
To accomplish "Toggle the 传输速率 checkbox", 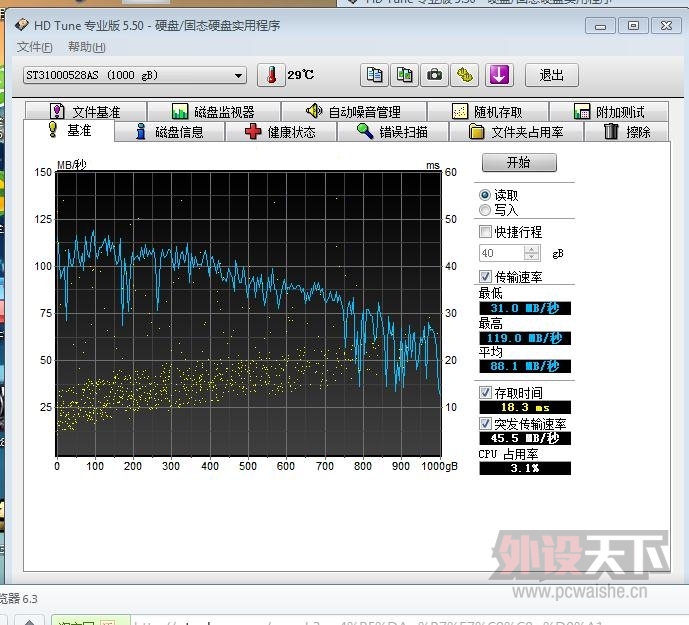I will pyautogui.click(x=485, y=276).
